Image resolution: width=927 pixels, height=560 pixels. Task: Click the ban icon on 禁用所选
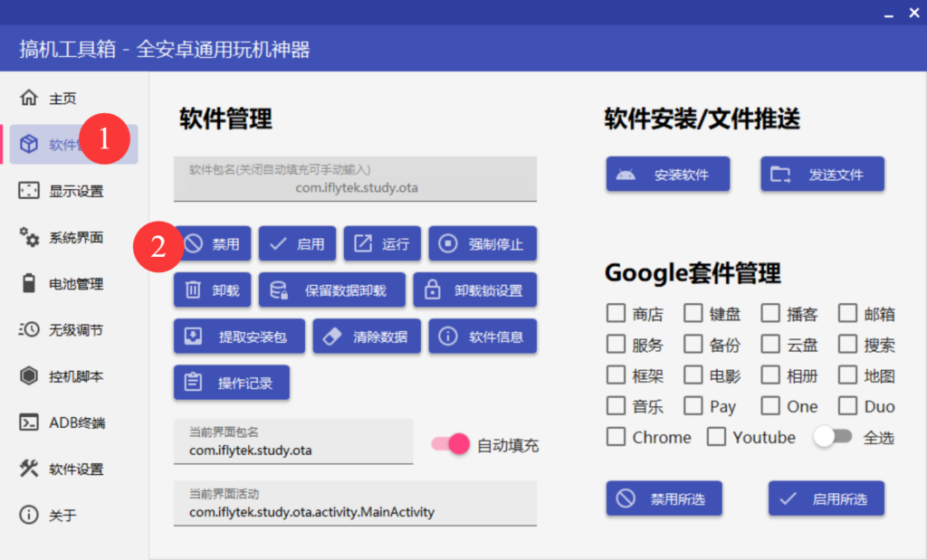[x=626, y=498]
